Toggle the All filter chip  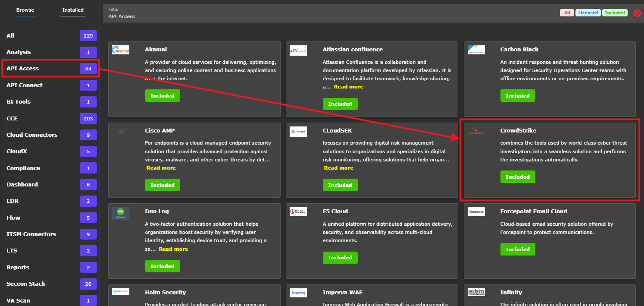point(567,13)
